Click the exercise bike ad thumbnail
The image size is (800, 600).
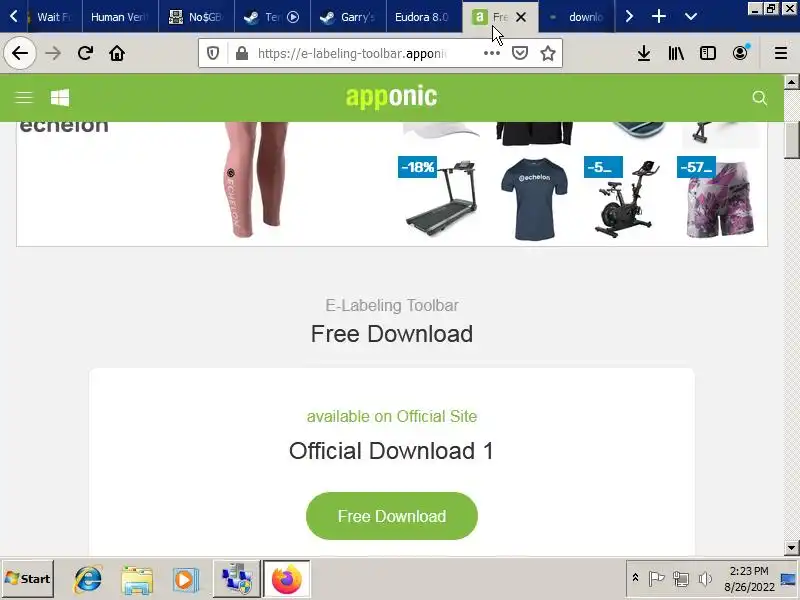coord(627,198)
